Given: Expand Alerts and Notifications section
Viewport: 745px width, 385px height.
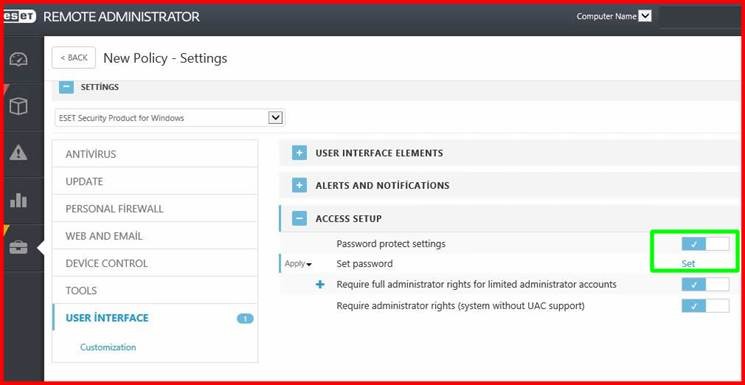Looking at the screenshot, I should (299, 185).
